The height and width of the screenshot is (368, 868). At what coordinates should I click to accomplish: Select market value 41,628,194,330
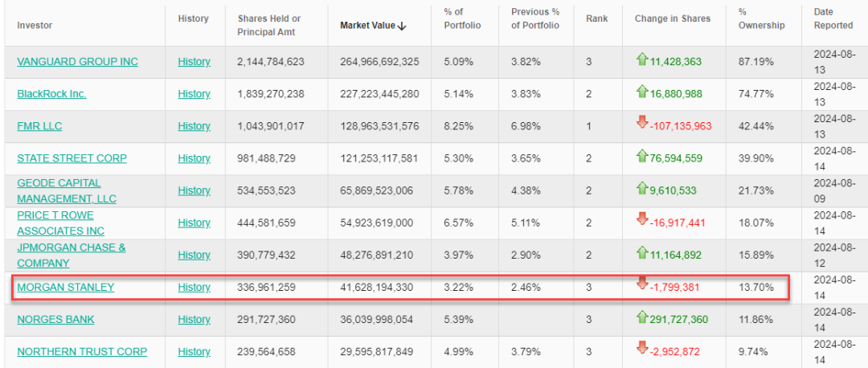coord(376,287)
